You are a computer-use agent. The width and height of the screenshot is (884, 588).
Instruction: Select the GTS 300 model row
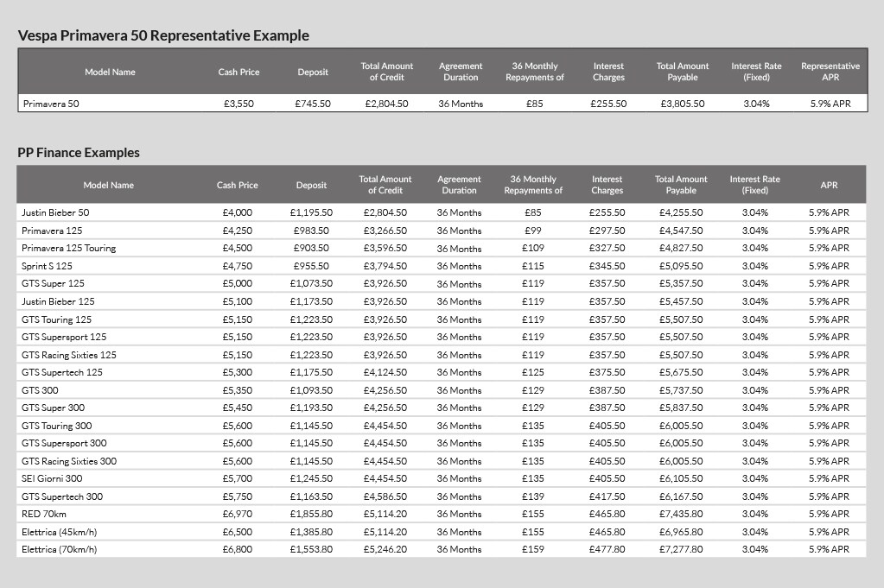[442, 389]
